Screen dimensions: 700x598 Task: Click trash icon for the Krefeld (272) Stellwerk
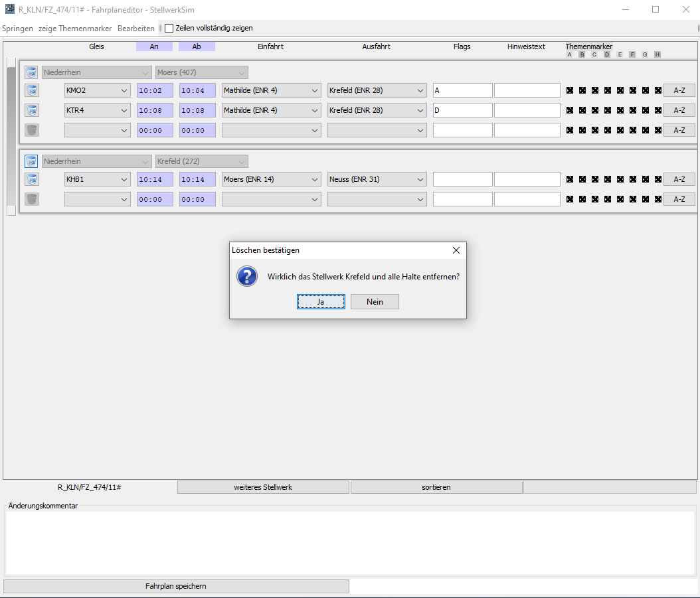(x=32, y=161)
